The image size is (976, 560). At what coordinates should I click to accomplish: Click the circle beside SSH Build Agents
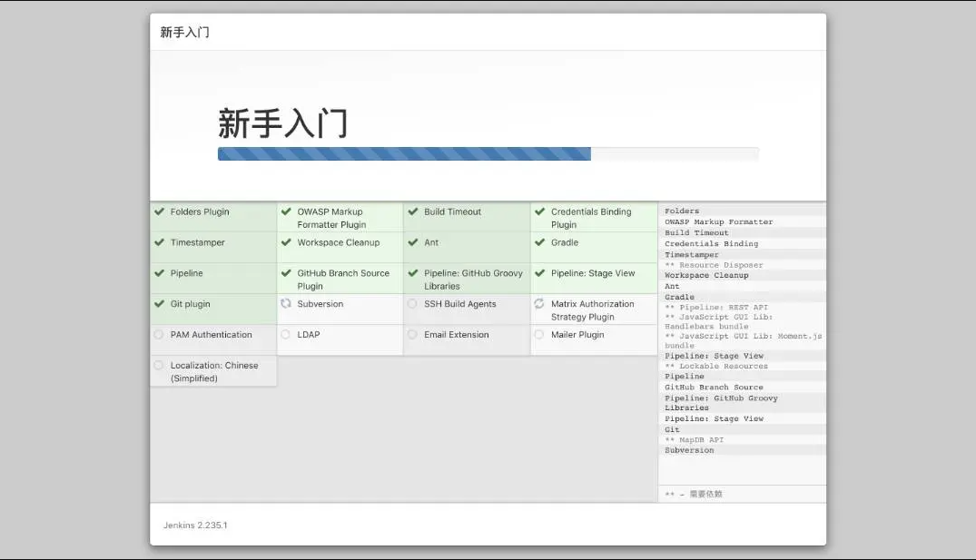coord(412,304)
